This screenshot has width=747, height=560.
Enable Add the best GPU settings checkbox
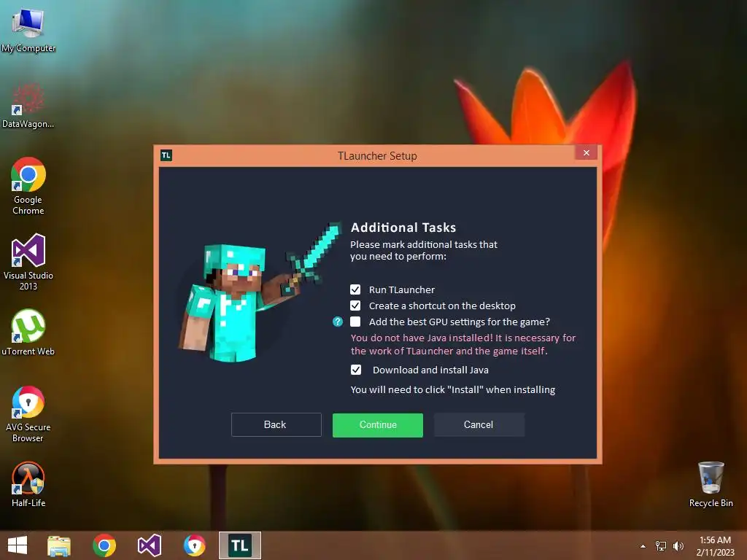(x=355, y=322)
